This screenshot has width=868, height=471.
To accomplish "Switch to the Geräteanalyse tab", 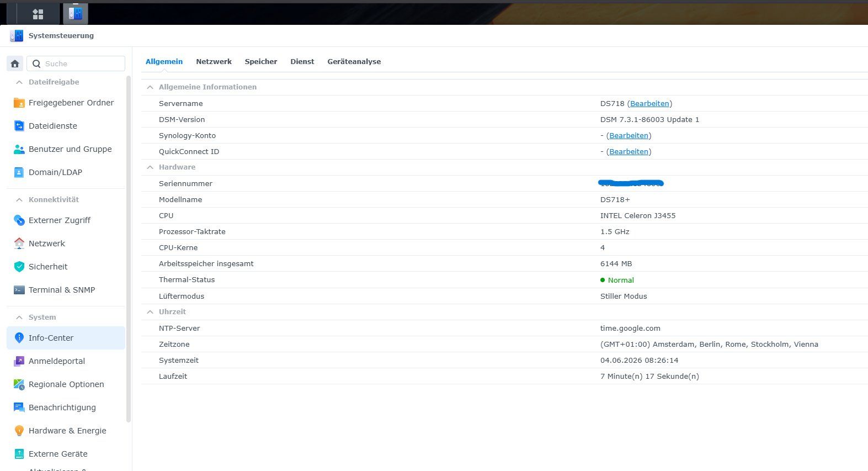I will point(354,62).
